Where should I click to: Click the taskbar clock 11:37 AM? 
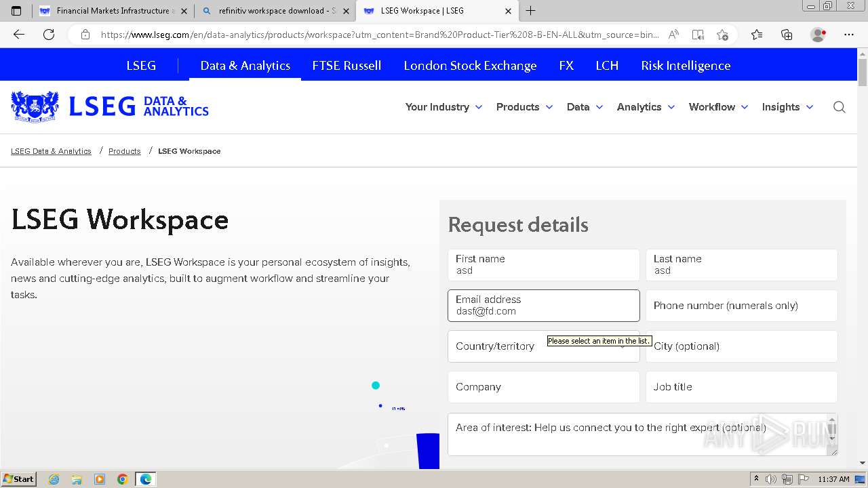pos(833,479)
